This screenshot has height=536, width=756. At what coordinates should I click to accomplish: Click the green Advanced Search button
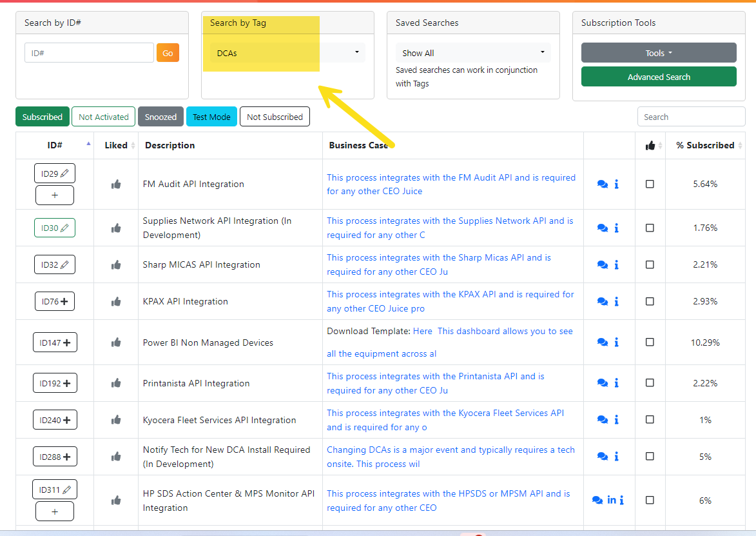coord(659,77)
